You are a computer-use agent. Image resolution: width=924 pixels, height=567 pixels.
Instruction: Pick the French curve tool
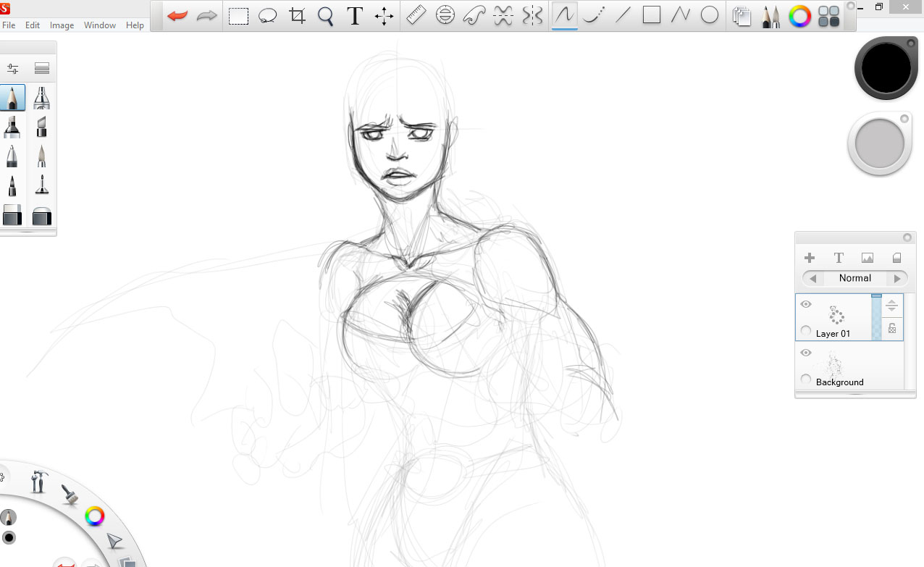tap(474, 15)
